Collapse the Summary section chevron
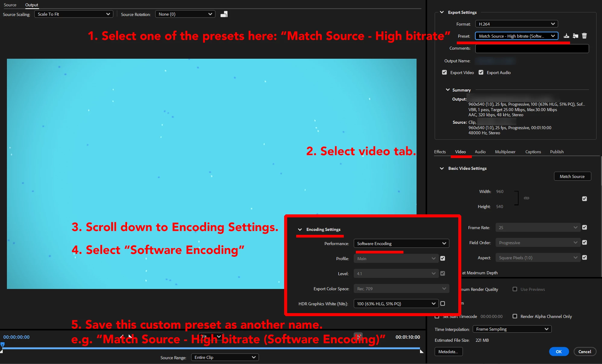Viewport: 602px width, 364px height. [x=448, y=90]
